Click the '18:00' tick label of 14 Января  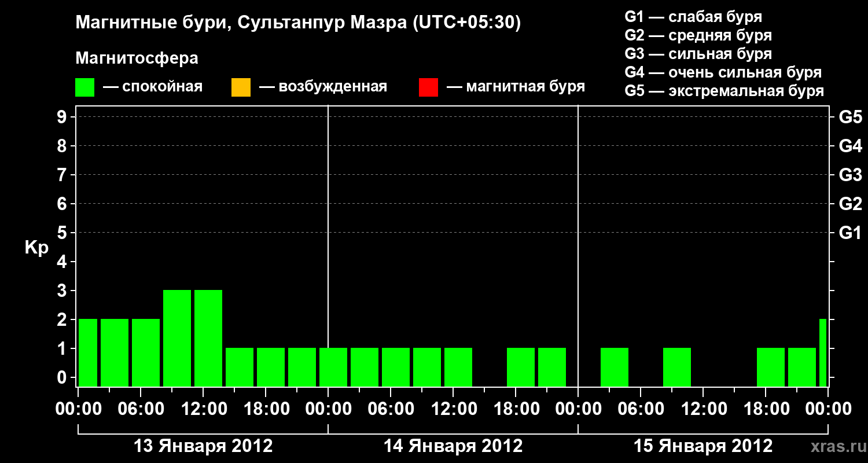tap(516, 409)
